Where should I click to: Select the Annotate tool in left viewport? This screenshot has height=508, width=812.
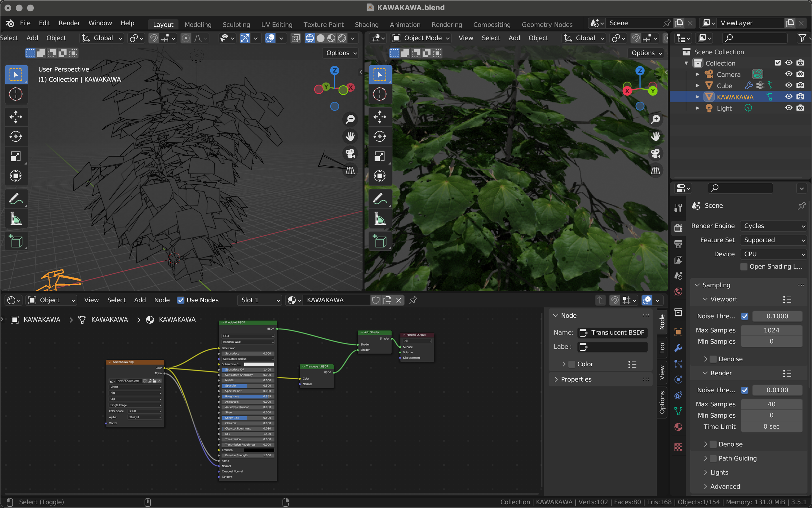[16, 199]
